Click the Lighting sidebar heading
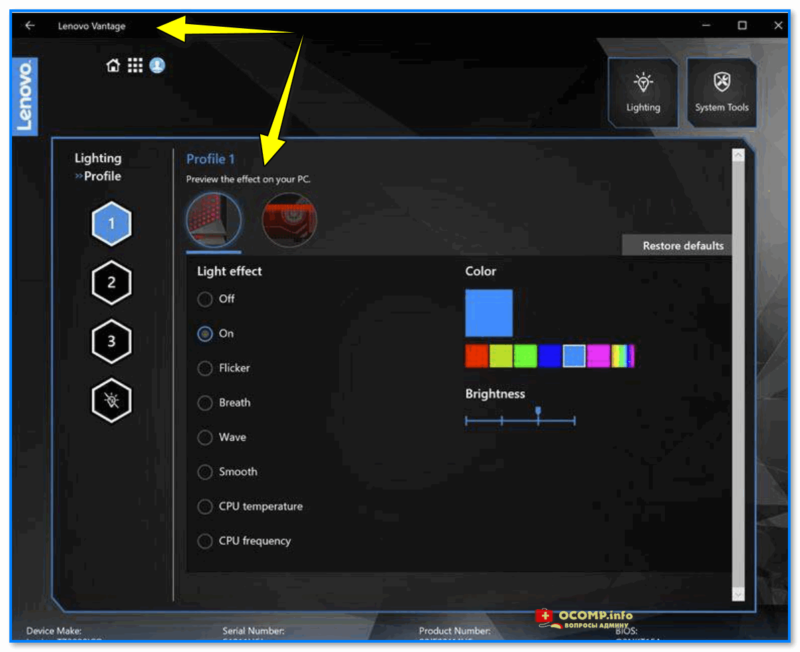This screenshot has height=652, width=800. (98, 159)
